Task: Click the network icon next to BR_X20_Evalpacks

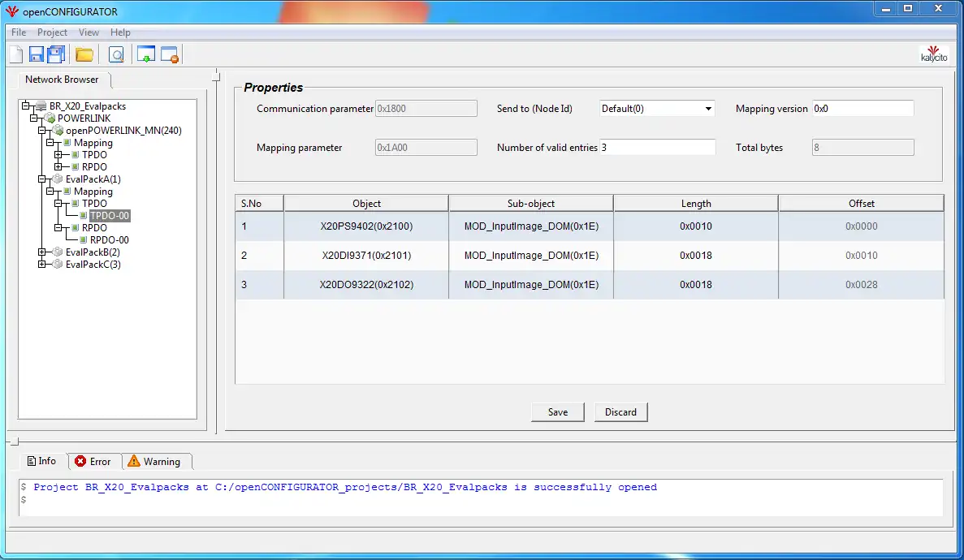Action: [x=41, y=106]
